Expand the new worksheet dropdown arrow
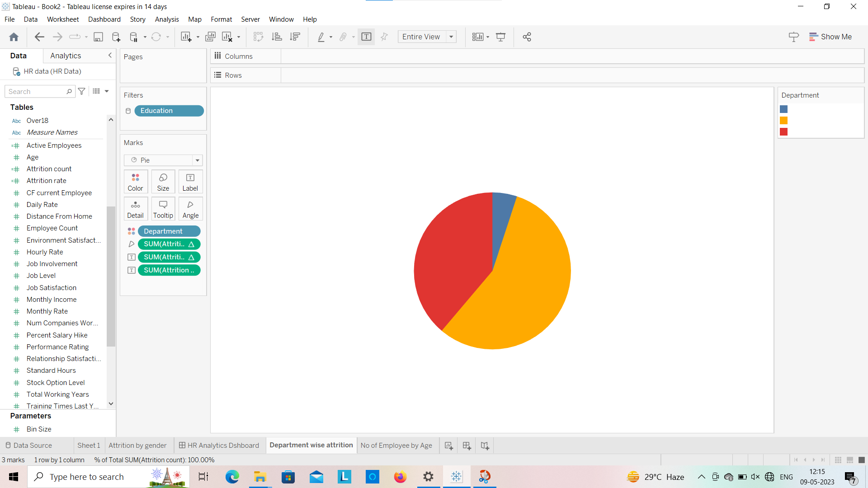868x488 pixels. pyautogui.click(x=198, y=37)
